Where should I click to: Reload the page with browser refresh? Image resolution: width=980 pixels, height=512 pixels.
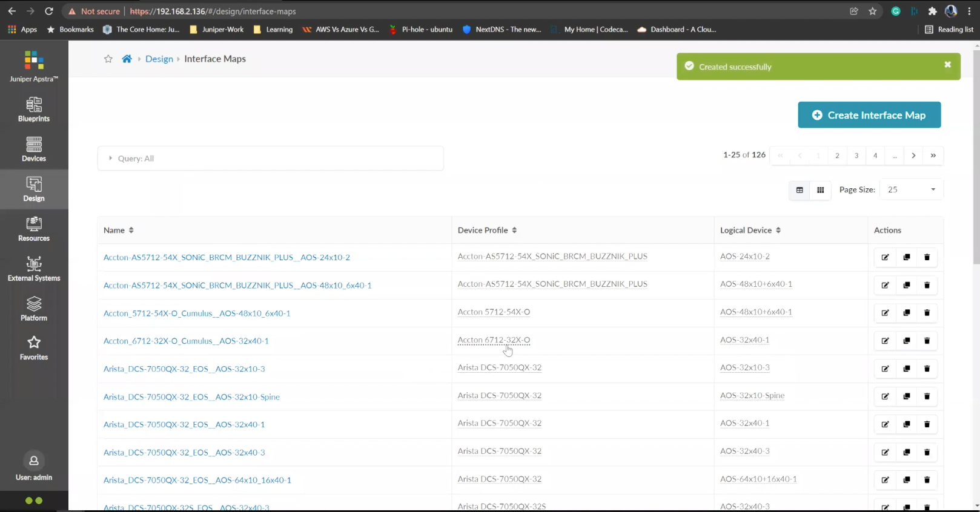(x=49, y=11)
